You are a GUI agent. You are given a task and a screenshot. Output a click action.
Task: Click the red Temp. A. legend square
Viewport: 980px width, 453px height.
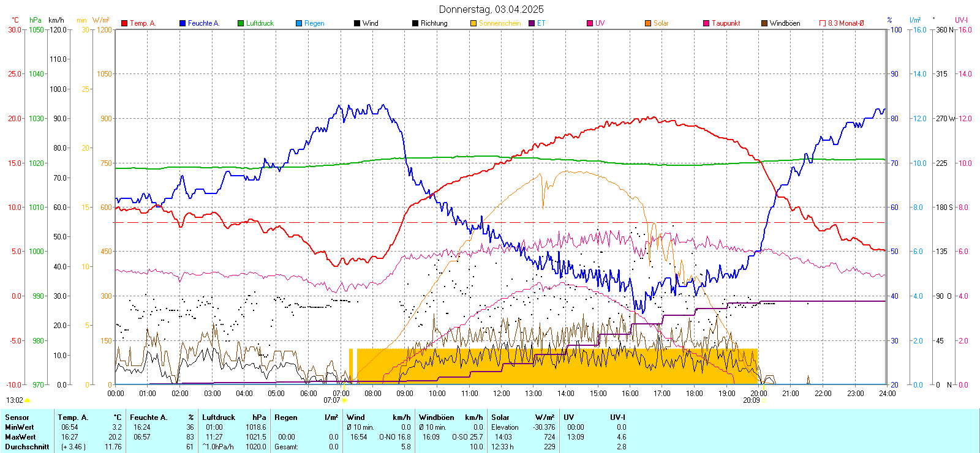pos(124,23)
